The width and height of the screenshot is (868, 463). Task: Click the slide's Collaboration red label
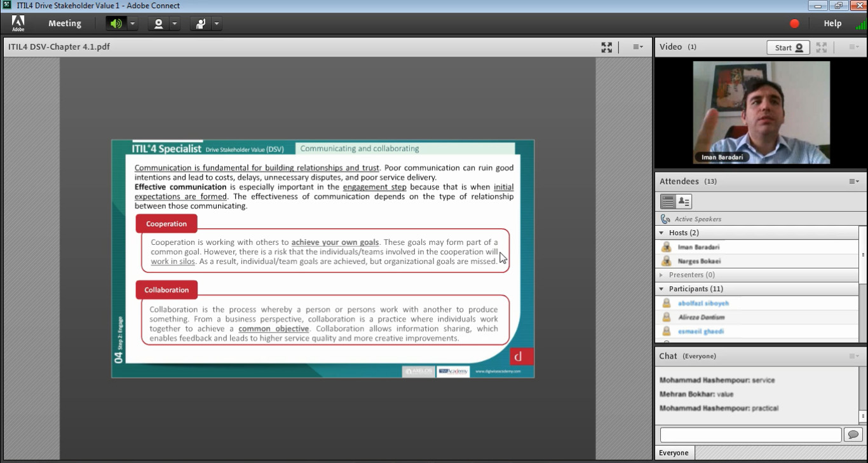(x=166, y=290)
